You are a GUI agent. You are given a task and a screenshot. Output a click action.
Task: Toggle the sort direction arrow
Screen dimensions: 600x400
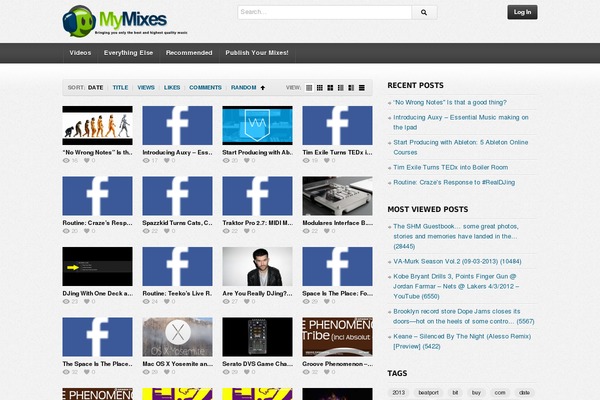pyautogui.click(x=263, y=88)
